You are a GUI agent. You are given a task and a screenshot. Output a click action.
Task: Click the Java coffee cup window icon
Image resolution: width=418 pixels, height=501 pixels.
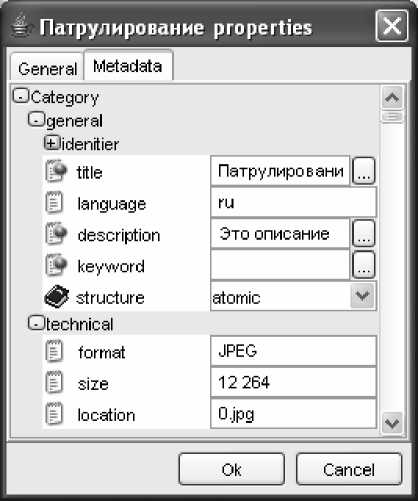pos(20,27)
